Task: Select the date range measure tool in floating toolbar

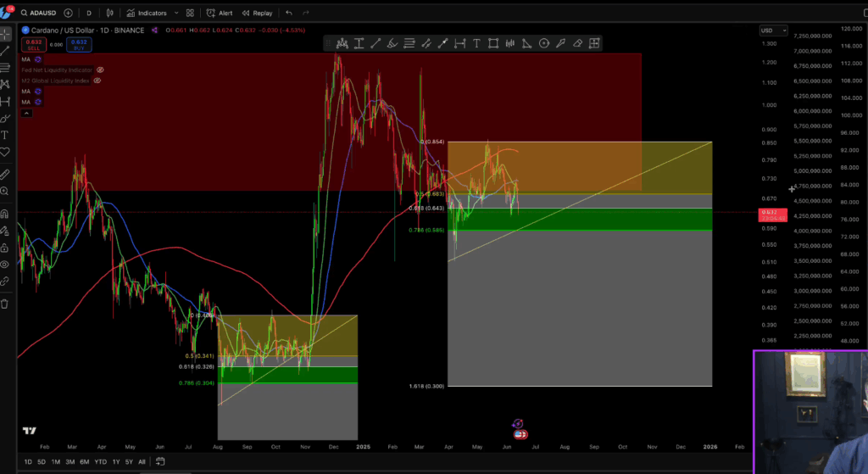Action: [x=459, y=43]
